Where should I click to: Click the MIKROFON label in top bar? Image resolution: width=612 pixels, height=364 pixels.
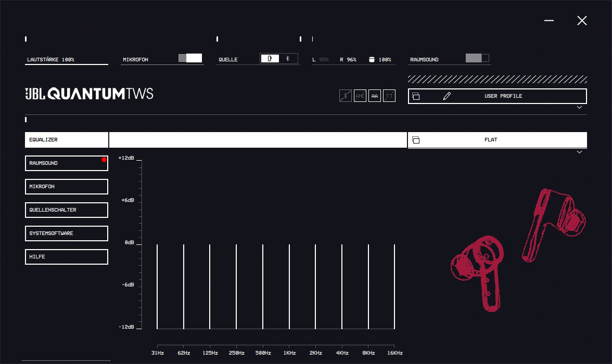(x=135, y=60)
